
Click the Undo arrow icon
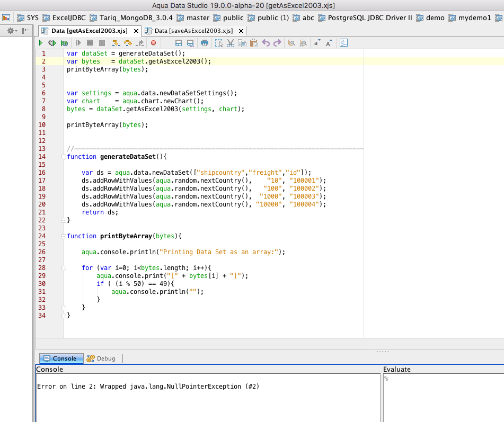pyautogui.click(x=266, y=43)
